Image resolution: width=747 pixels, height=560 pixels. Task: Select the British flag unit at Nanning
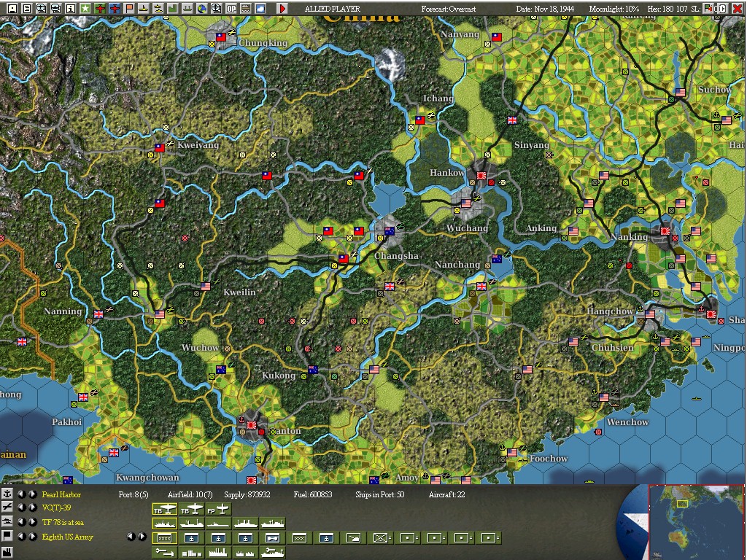point(98,314)
